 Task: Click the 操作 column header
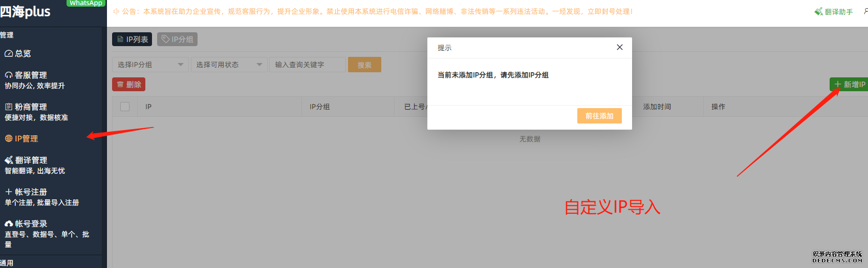tap(718, 107)
